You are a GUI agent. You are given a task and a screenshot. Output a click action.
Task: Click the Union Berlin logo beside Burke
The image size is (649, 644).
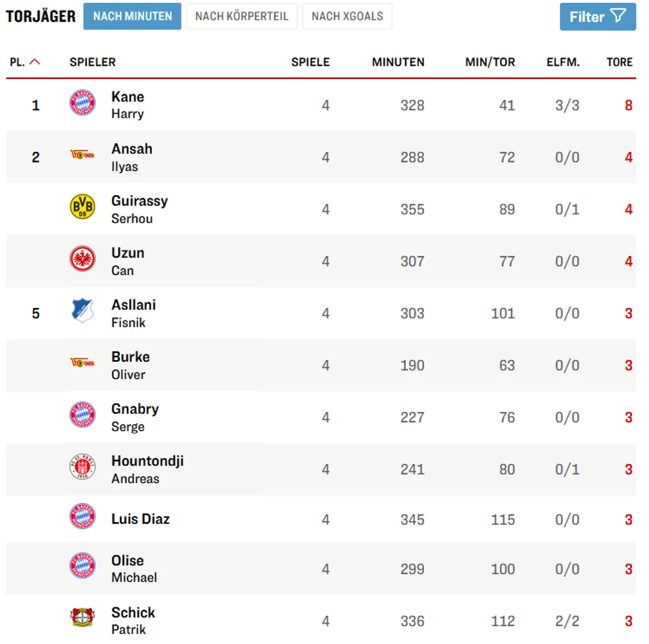click(x=83, y=363)
